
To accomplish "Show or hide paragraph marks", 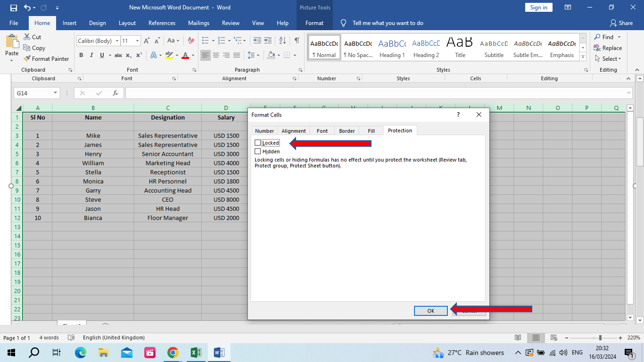I will pyautogui.click(x=297, y=41).
